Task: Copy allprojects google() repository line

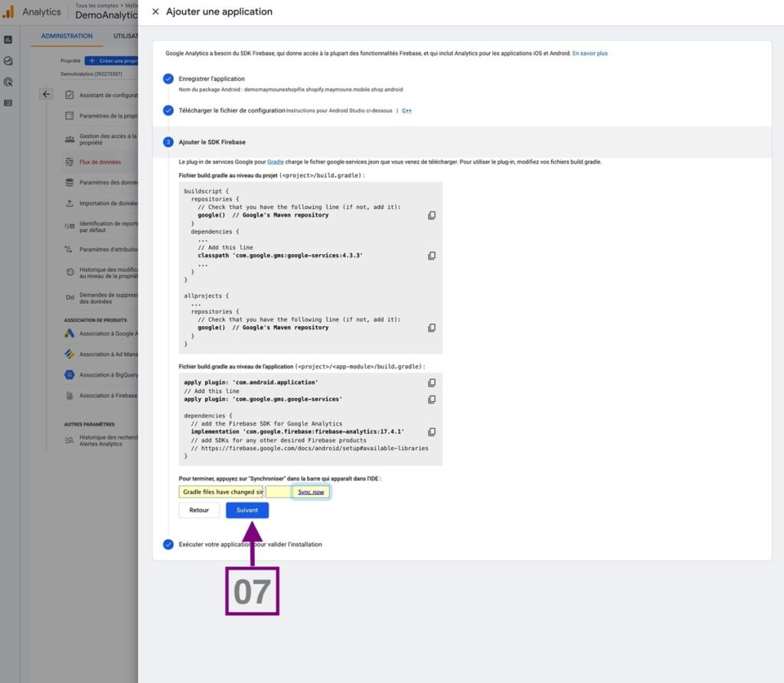Action: click(432, 328)
